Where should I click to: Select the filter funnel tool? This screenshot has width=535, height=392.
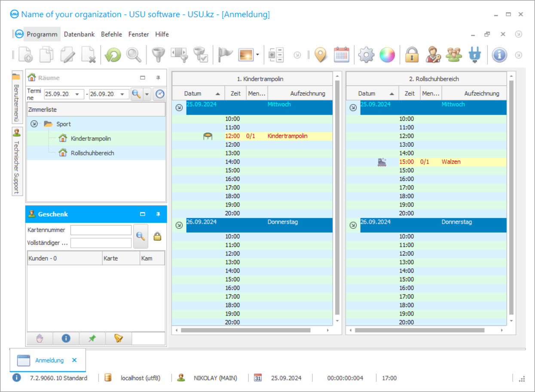[x=158, y=55]
